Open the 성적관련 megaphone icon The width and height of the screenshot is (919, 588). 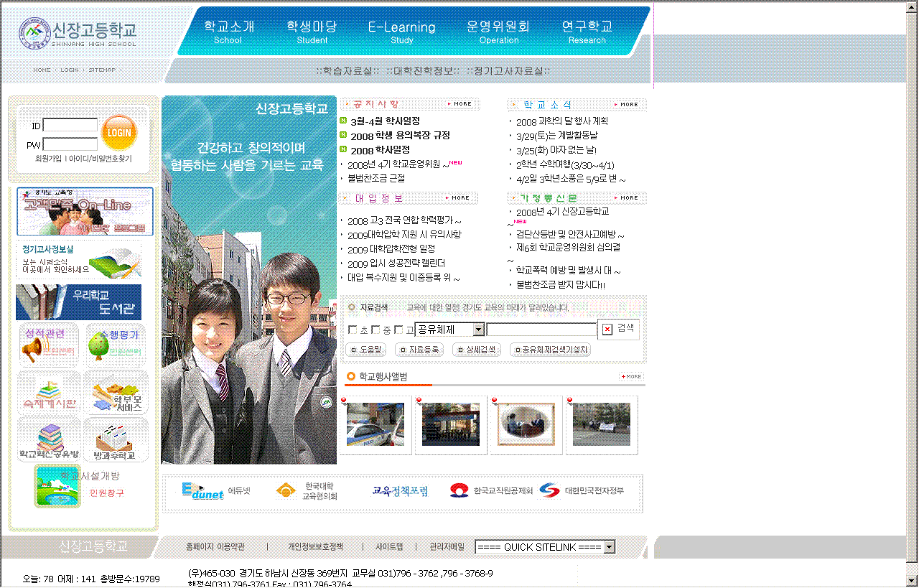tap(48, 345)
